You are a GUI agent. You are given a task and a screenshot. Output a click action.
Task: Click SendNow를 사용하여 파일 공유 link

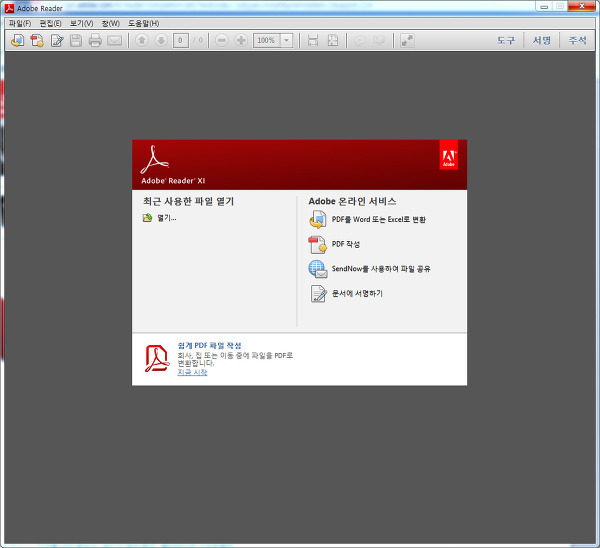381,269
